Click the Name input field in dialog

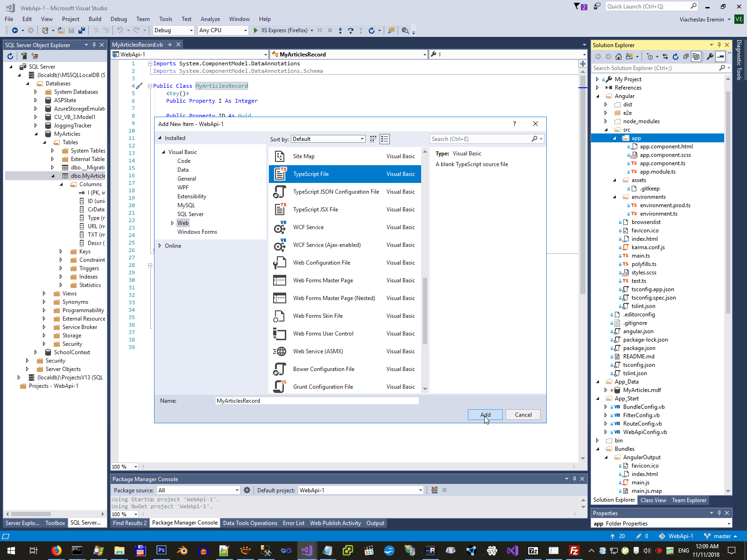pos(317,401)
